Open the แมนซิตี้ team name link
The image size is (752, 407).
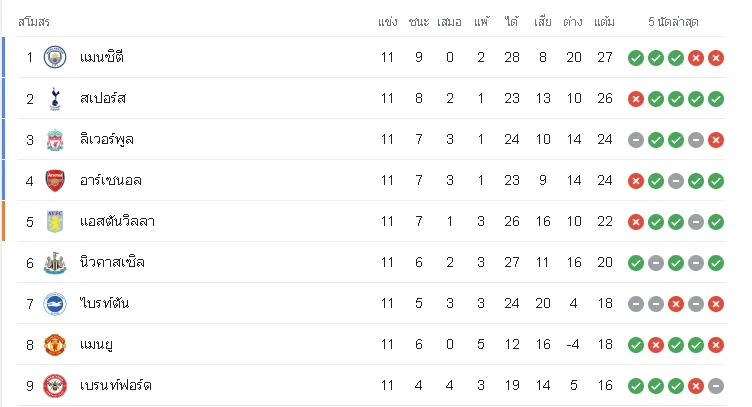(x=102, y=58)
